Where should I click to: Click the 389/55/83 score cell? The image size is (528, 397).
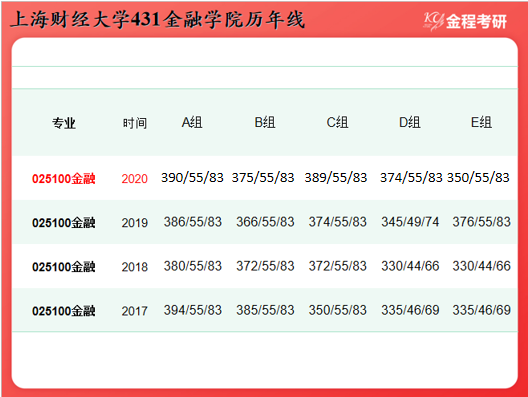pos(336,177)
